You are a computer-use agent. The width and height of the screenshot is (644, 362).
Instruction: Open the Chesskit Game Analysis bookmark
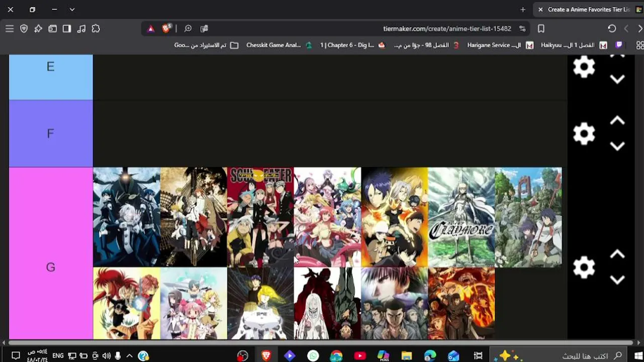279,45
